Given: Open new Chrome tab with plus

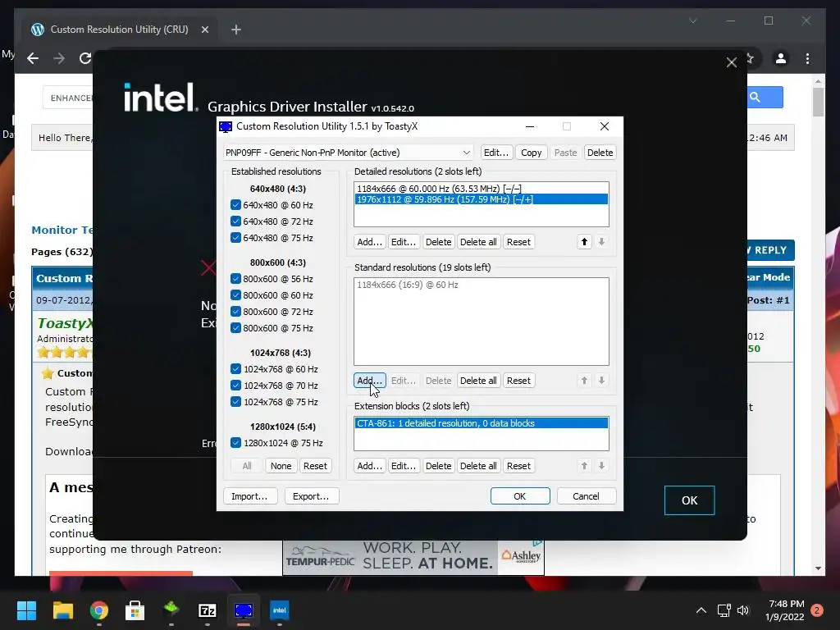Looking at the screenshot, I should (x=235, y=30).
